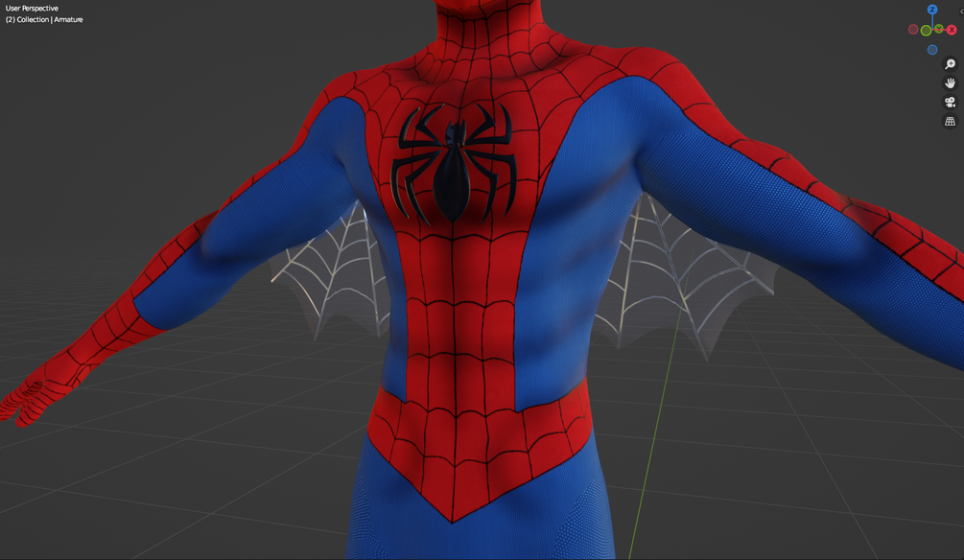Image resolution: width=964 pixels, height=560 pixels.
Task: Toggle the camera view button
Action: click(x=950, y=102)
